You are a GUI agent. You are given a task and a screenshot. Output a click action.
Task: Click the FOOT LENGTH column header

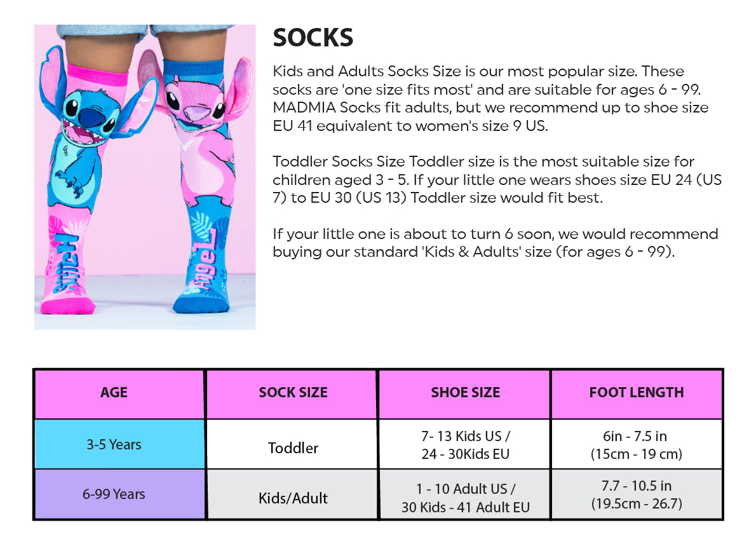pyautogui.click(x=637, y=393)
